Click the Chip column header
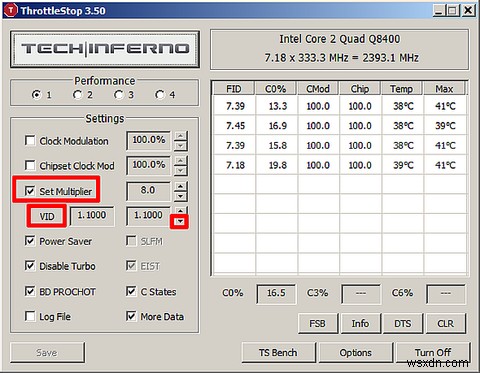Image resolution: width=480 pixels, height=373 pixels. [360, 89]
